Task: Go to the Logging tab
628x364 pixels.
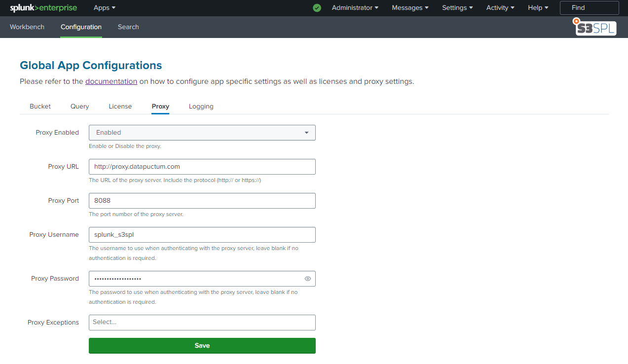Action: (x=201, y=107)
